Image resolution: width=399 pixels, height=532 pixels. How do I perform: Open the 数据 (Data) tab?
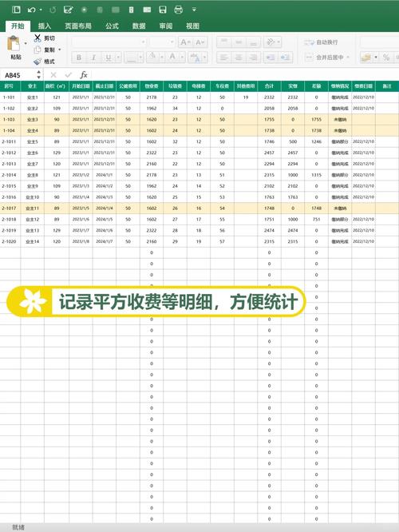(139, 26)
